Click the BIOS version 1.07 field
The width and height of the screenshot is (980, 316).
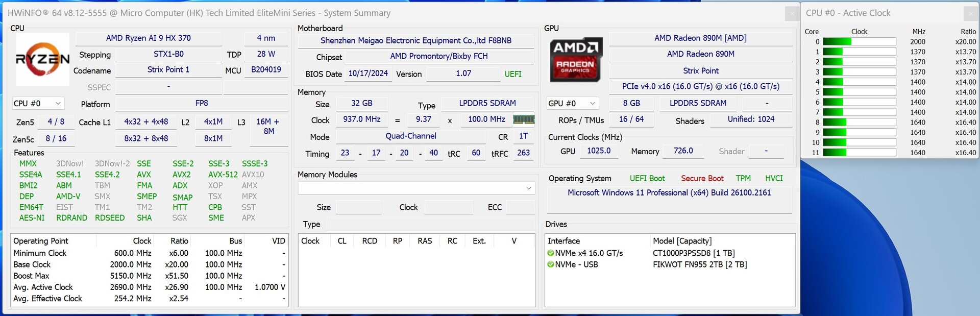pos(463,74)
